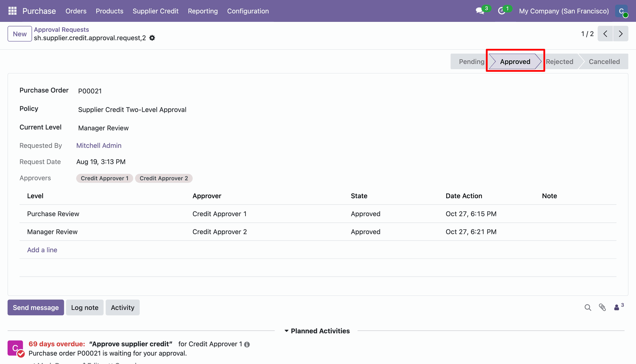This screenshot has height=364, width=636.
Task: Search messages with magnifier icon
Action: (588, 307)
